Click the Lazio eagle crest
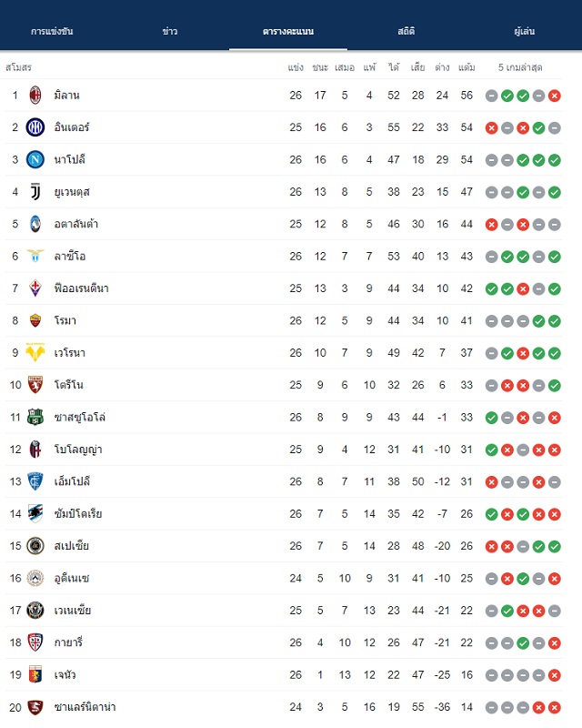582x728 pixels. [x=35, y=257]
